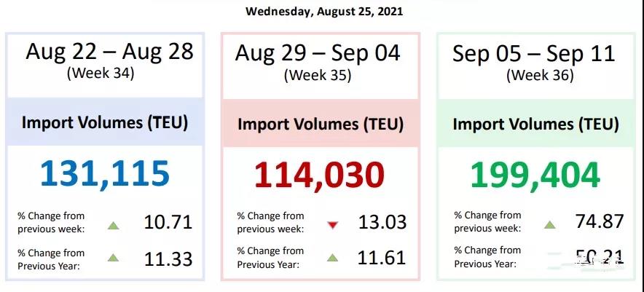The height and width of the screenshot is (292, 644).
Task: Click the 74.87 previous-week change value
Action: (x=601, y=221)
